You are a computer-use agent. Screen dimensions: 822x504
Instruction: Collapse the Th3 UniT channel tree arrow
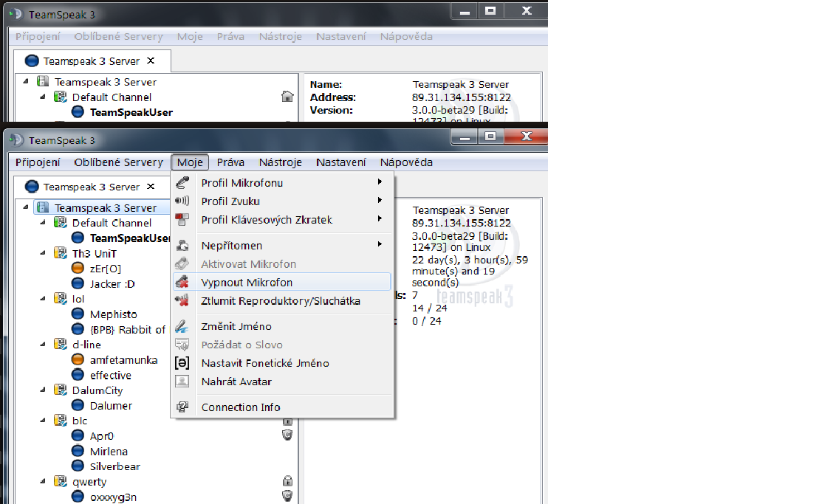coord(43,253)
